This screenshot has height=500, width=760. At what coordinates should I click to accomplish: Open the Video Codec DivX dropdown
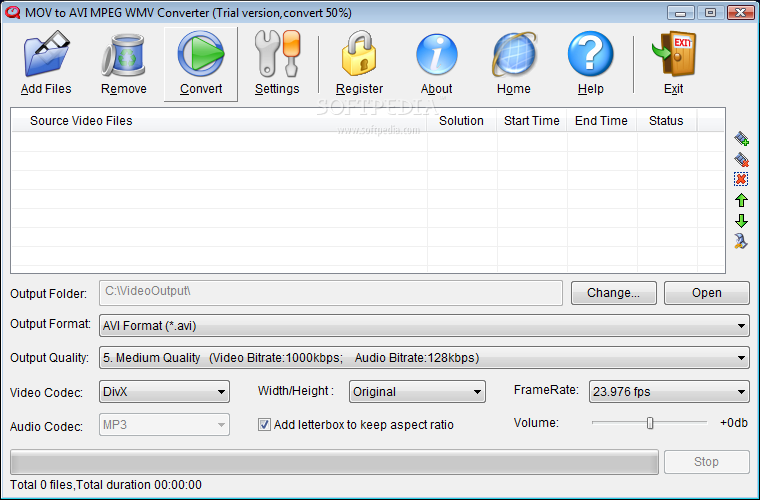point(164,391)
